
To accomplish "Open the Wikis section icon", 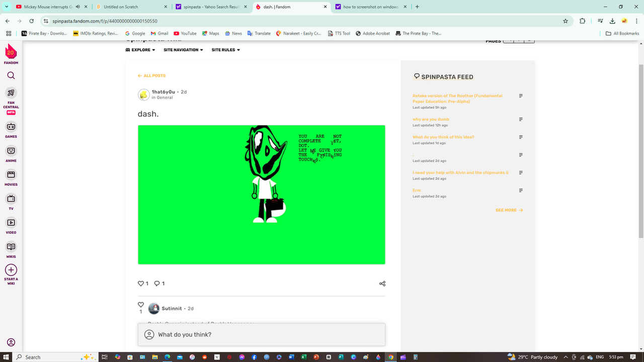I will [11, 246].
